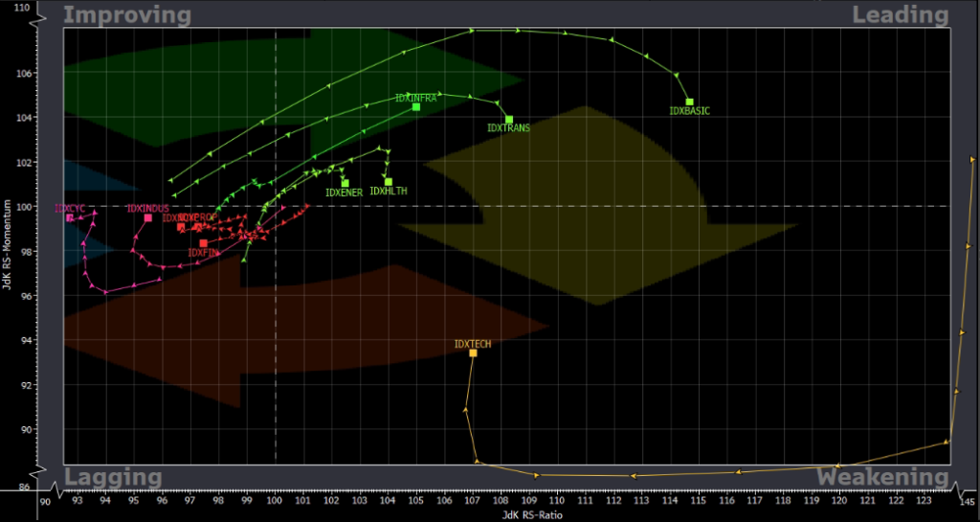Click the IDXINFRA label
This screenshot has width=980, height=522.
(x=415, y=98)
